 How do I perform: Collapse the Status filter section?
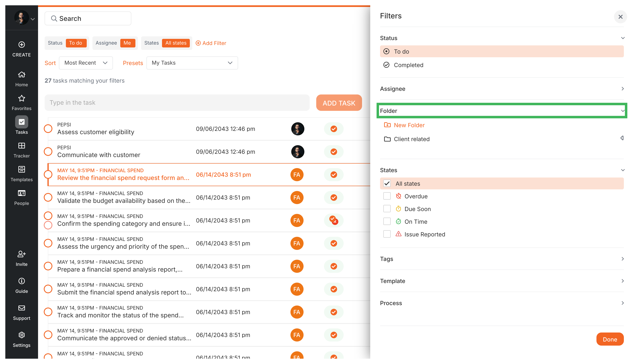pos(622,38)
